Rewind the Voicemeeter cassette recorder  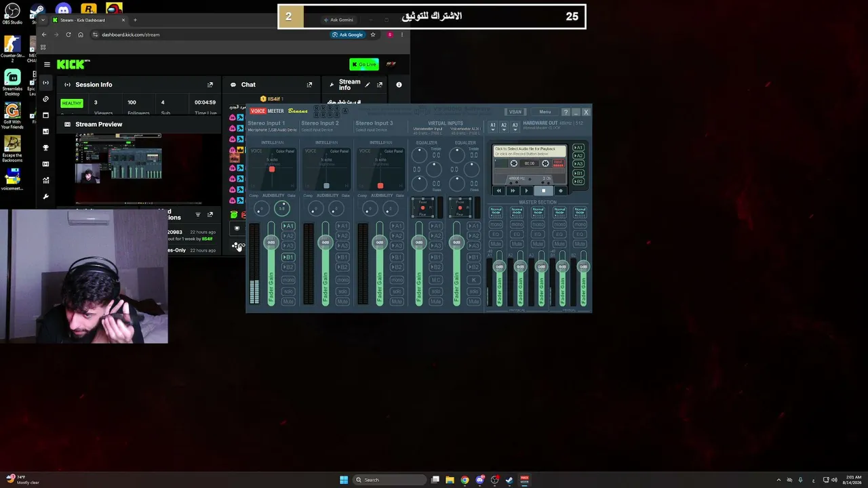pyautogui.click(x=499, y=191)
